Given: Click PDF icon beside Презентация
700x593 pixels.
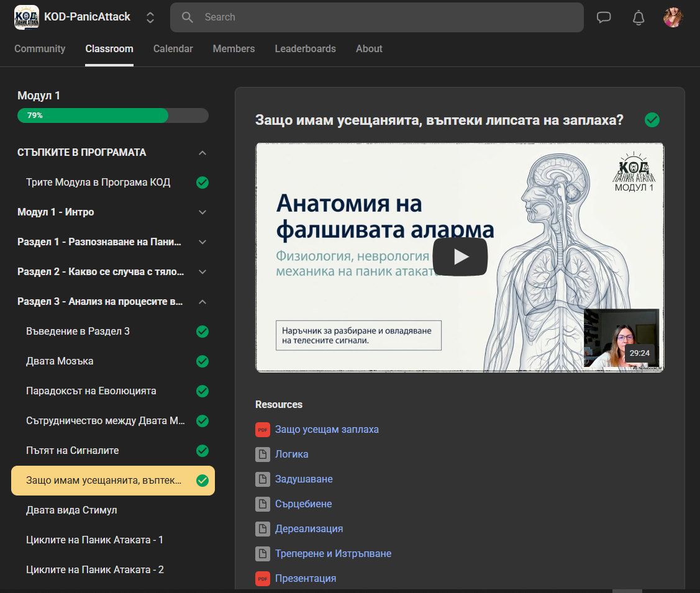Looking at the screenshot, I should coord(263,579).
